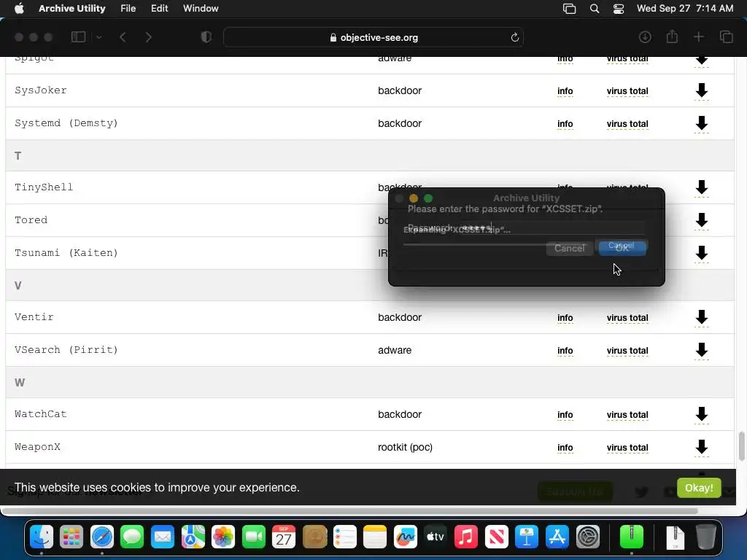Download the WeaponX sample arrow

pyautogui.click(x=701, y=447)
